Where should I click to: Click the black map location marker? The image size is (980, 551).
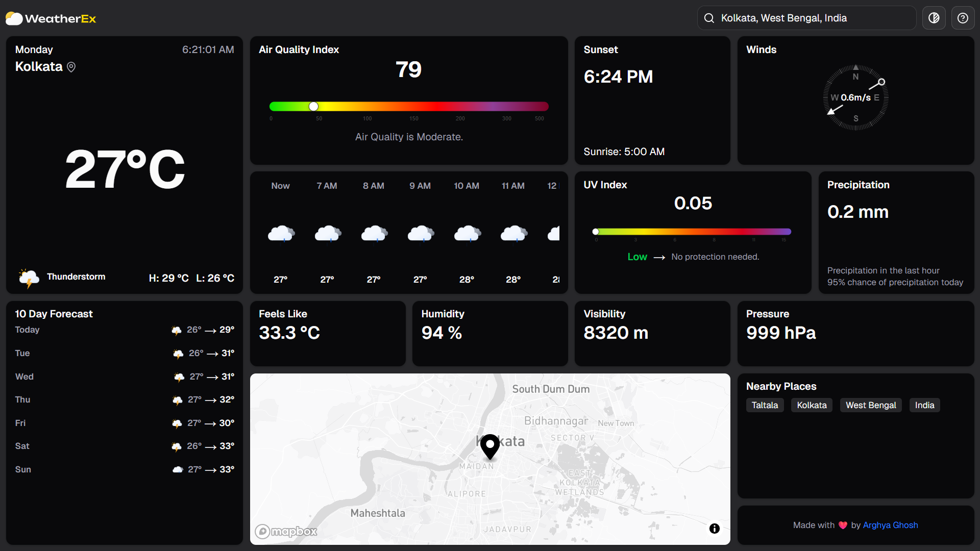pyautogui.click(x=490, y=447)
